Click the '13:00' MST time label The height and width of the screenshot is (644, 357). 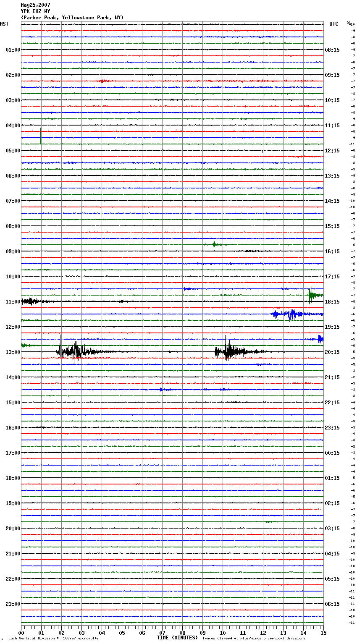(x=13, y=352)
